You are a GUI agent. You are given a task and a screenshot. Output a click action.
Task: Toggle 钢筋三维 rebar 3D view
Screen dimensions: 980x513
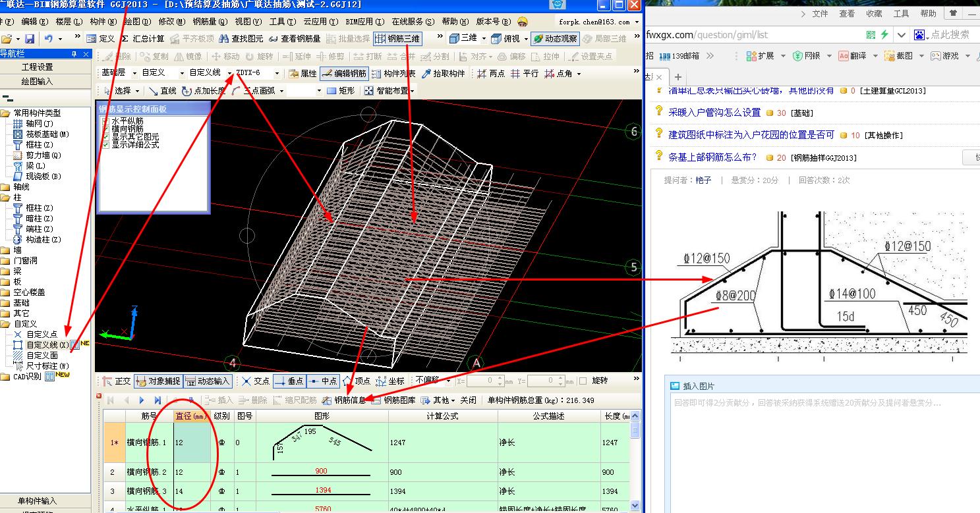pos(397,39)
